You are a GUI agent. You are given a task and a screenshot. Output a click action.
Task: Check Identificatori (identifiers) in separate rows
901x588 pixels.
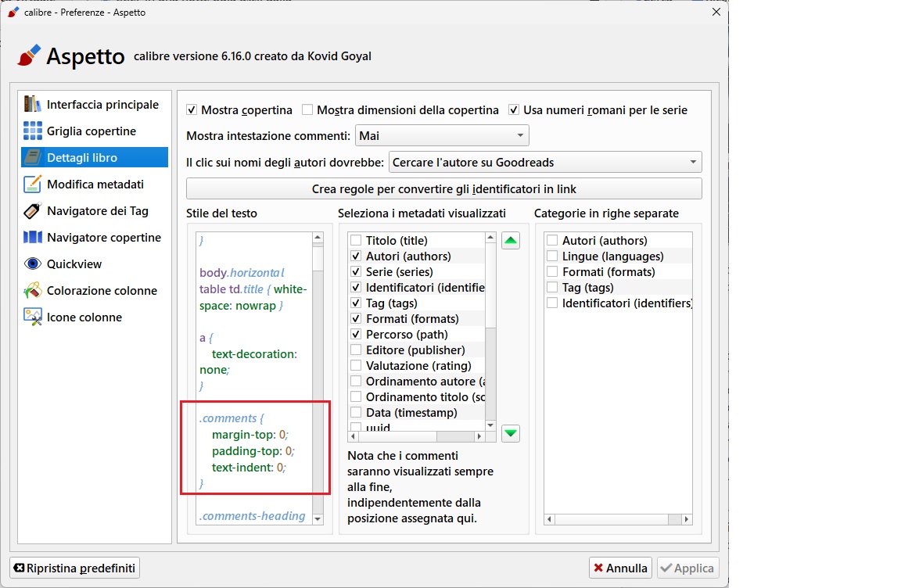(x=552, y=303)
